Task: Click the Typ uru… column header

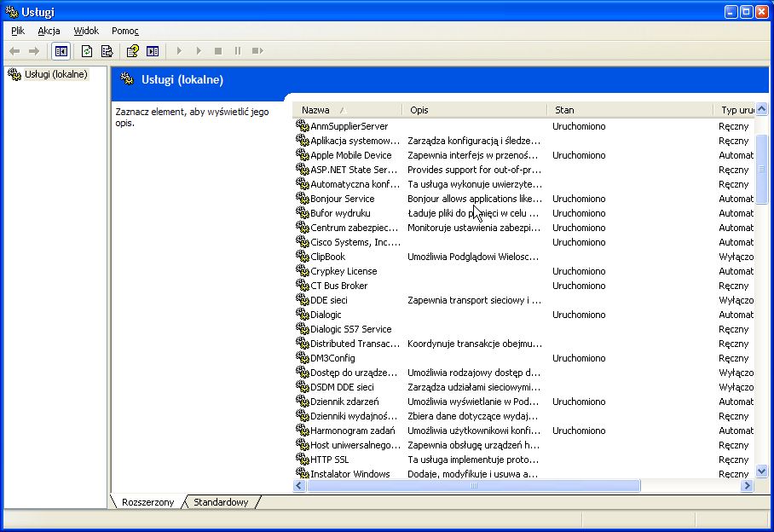Action: tap(735, 110)
